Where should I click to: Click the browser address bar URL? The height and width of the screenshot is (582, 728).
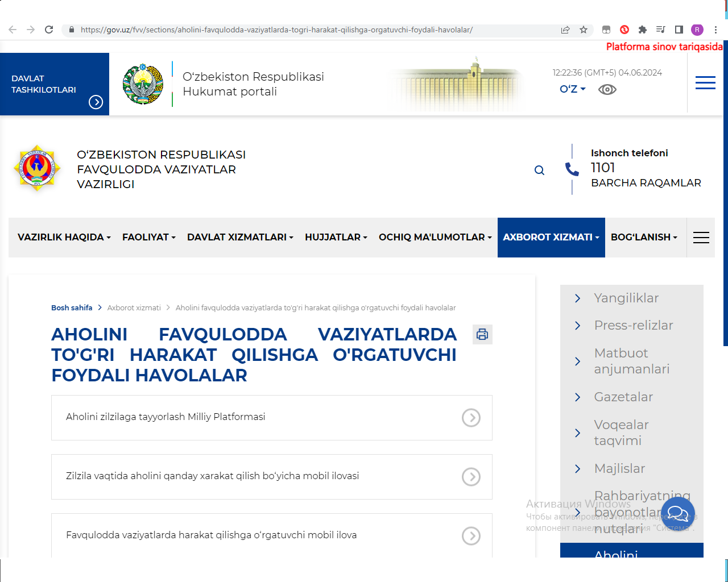[x=276, y=30]
